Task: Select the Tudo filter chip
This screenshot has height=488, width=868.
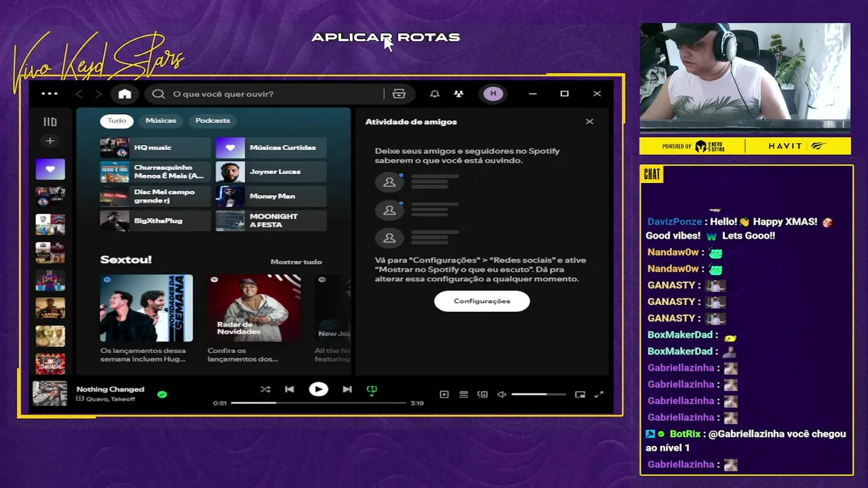Action: [117, 121]
